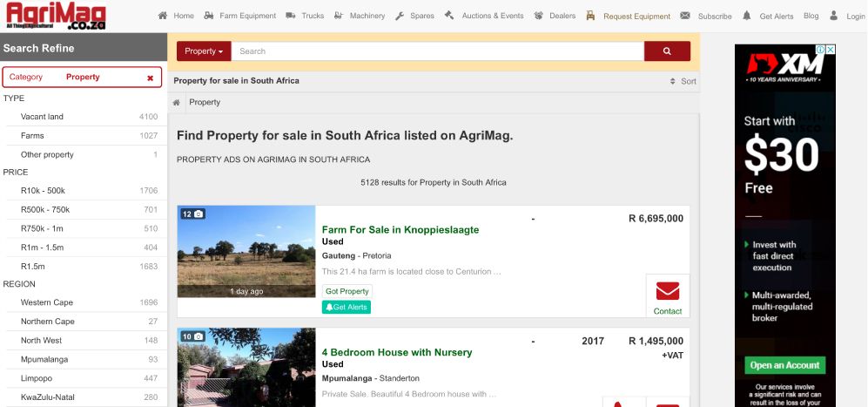The height and width of the screenshot is (407, 868).
Task: Click the user icon beside Login
Action: point(834,16)
